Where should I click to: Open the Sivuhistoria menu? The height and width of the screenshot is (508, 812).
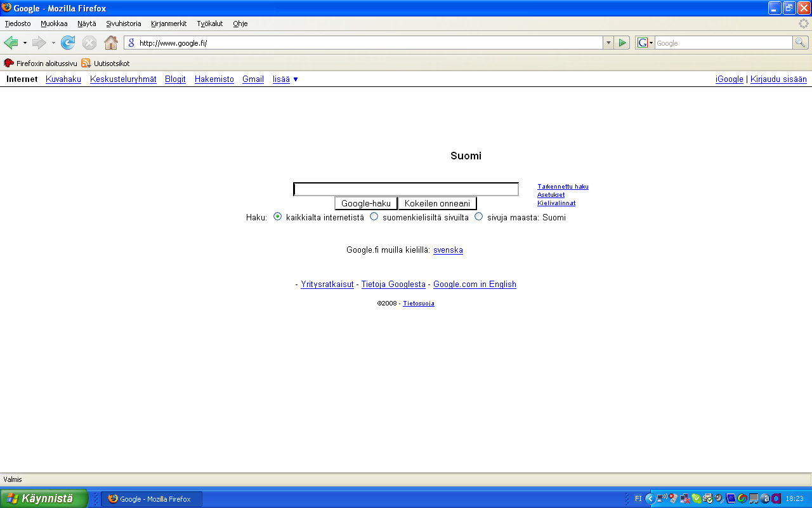pos(124,23)
